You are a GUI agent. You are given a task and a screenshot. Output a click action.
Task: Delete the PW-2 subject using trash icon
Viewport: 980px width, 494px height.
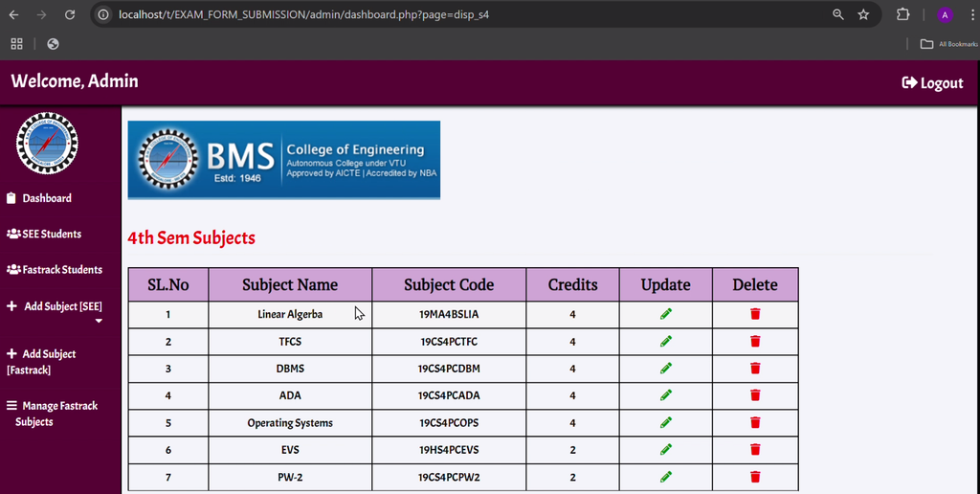pyautogui.click(x=755, y=477)
